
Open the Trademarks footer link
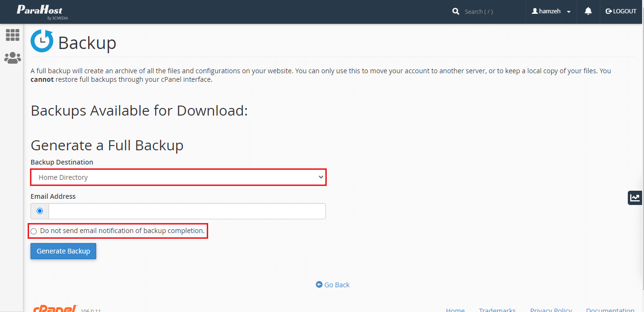pyautogui.click(x=497, y=310)
